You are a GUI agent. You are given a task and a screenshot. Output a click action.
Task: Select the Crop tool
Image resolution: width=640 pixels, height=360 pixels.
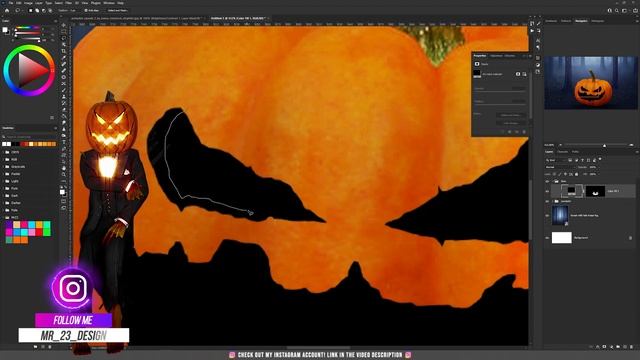[64, 51]
